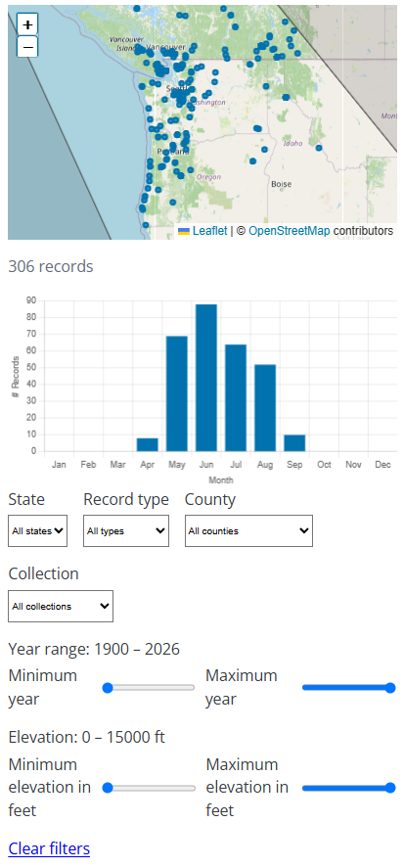Open the Record type dropdown
Screen dimensions: 404x868
[x=126, y=530]
